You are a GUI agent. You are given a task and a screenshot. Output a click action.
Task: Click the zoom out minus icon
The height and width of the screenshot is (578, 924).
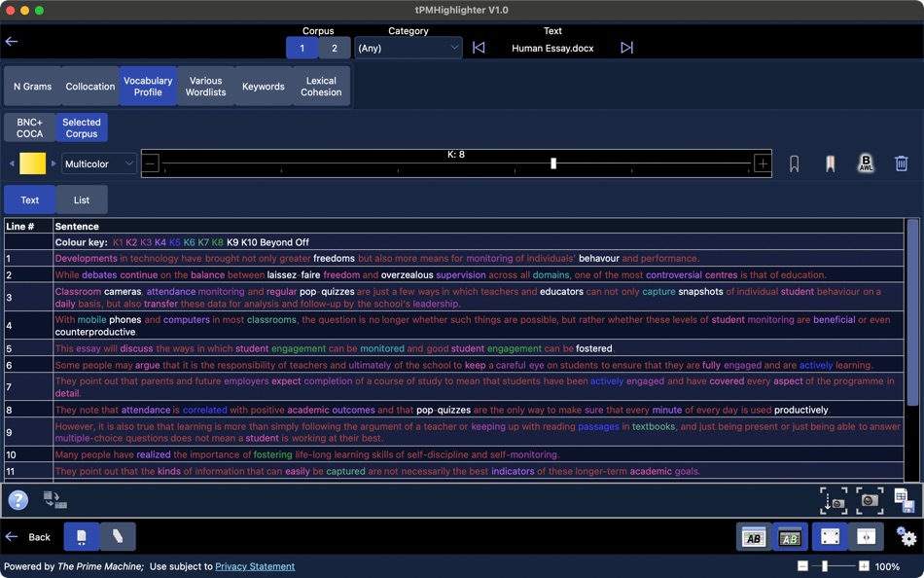(x=802, y=566)
